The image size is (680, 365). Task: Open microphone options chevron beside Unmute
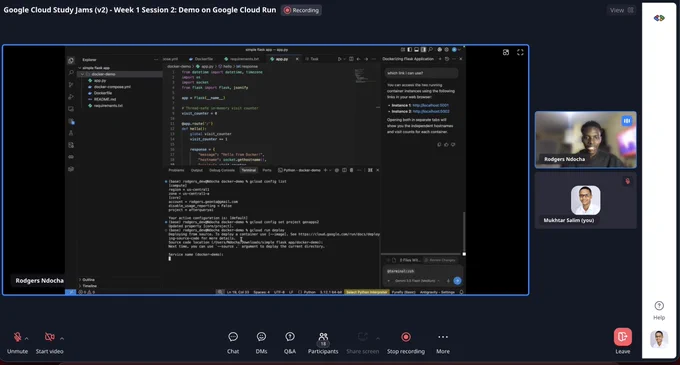27,339
